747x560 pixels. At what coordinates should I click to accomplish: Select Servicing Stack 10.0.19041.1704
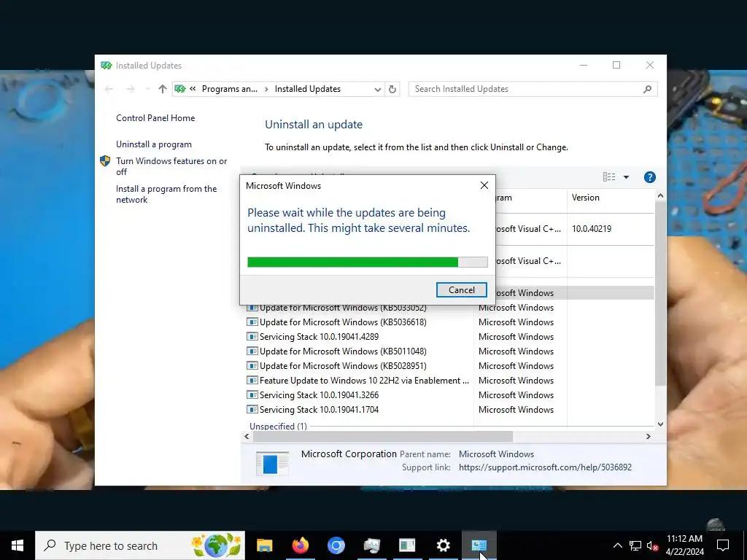coord(319,410)
